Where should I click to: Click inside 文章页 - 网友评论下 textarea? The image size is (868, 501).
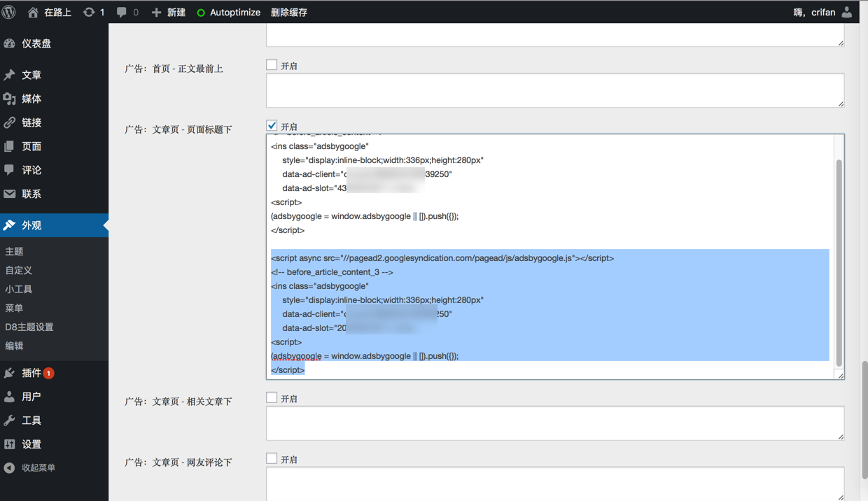(555, 484)
